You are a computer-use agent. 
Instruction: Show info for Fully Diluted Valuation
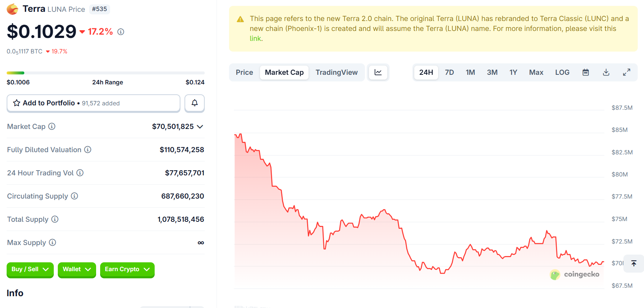tap(88, 150)
